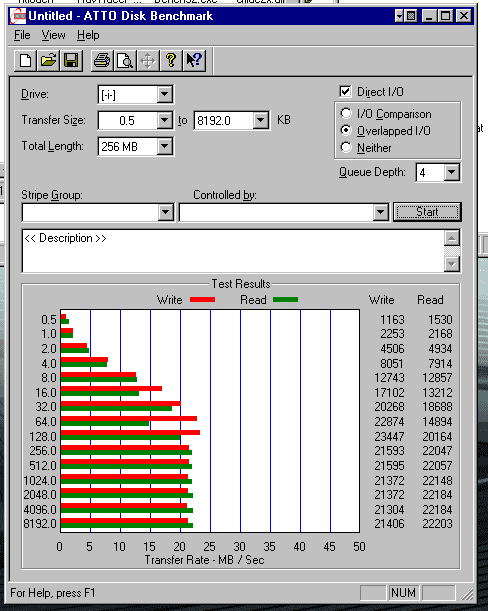
Task: Open the Transfer Size start dropdown showing 0.5
Action: click(x=165, y=120)
